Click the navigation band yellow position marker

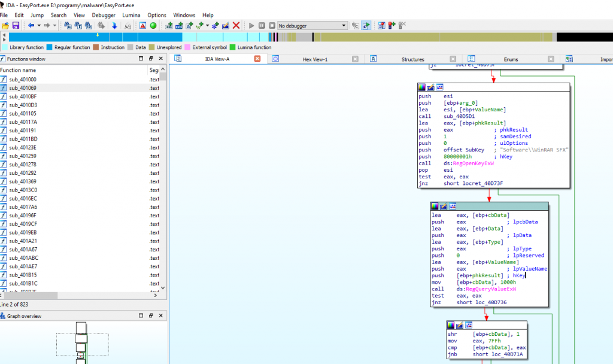pyautogui.click(x=98, y=35)
